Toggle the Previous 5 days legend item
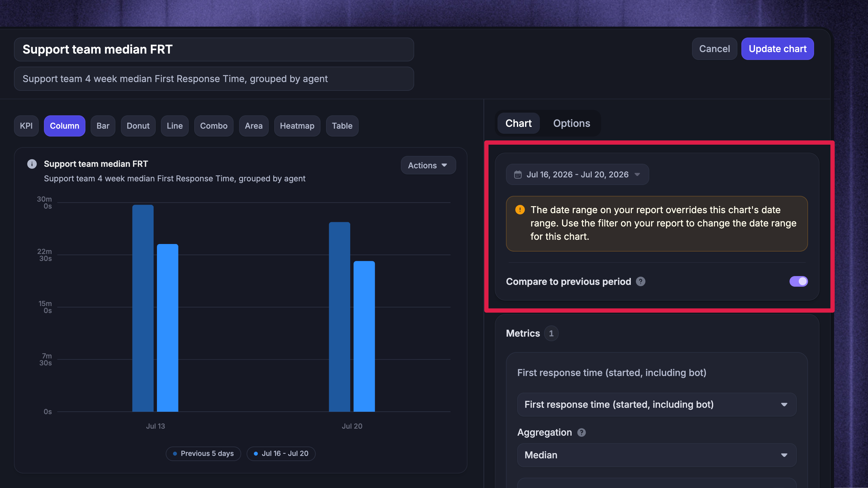 [203, 454]
